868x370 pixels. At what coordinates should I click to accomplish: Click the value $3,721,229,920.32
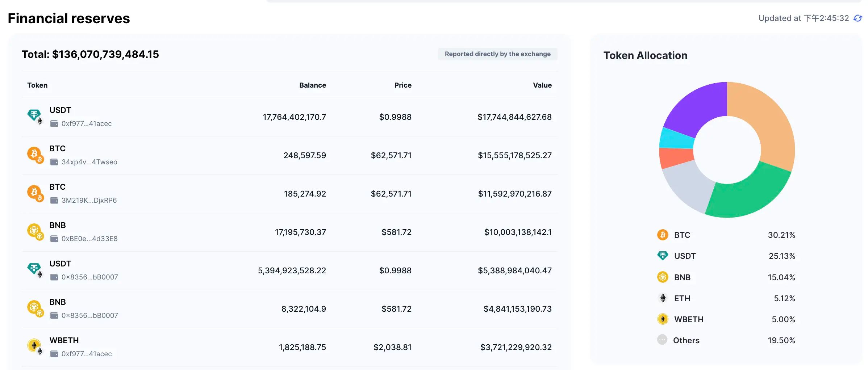516,347
